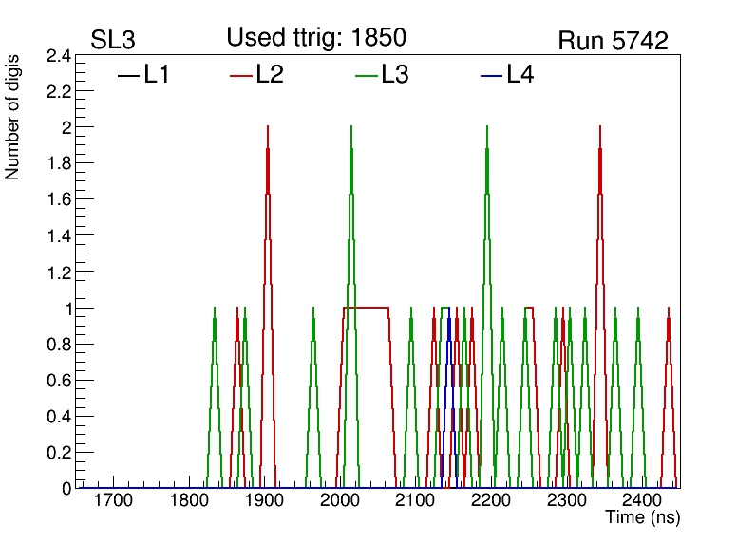Viewport: 756px width, 543px height.
Task: Click the black line swatch beside L1
Action: point(128,76)
